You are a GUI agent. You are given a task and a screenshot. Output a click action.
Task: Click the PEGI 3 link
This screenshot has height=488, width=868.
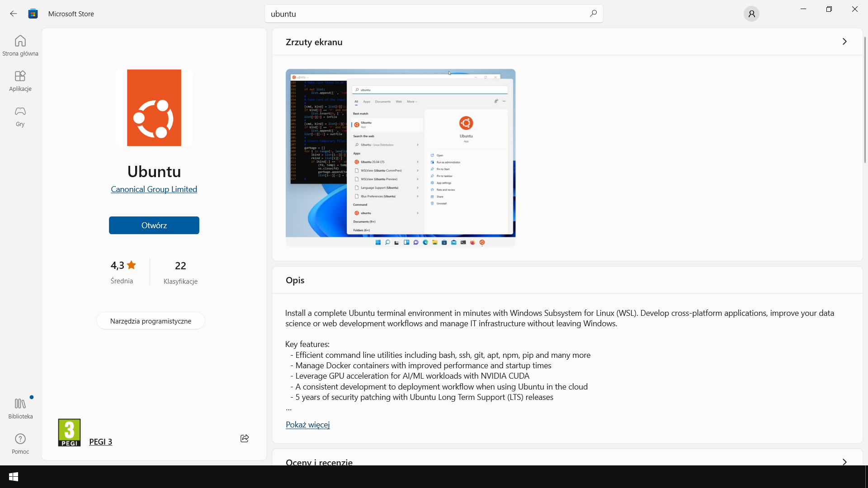coord(100,441)
